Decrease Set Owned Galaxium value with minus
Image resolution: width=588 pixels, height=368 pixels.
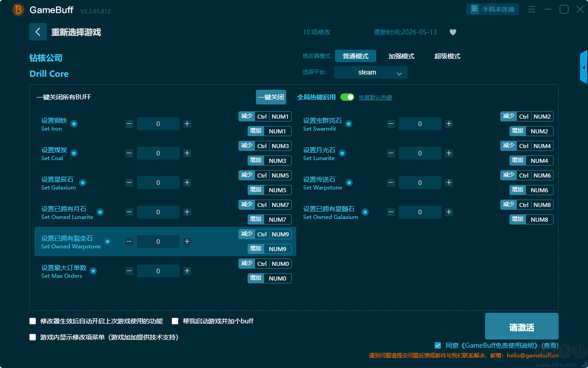tap(391, 212)
